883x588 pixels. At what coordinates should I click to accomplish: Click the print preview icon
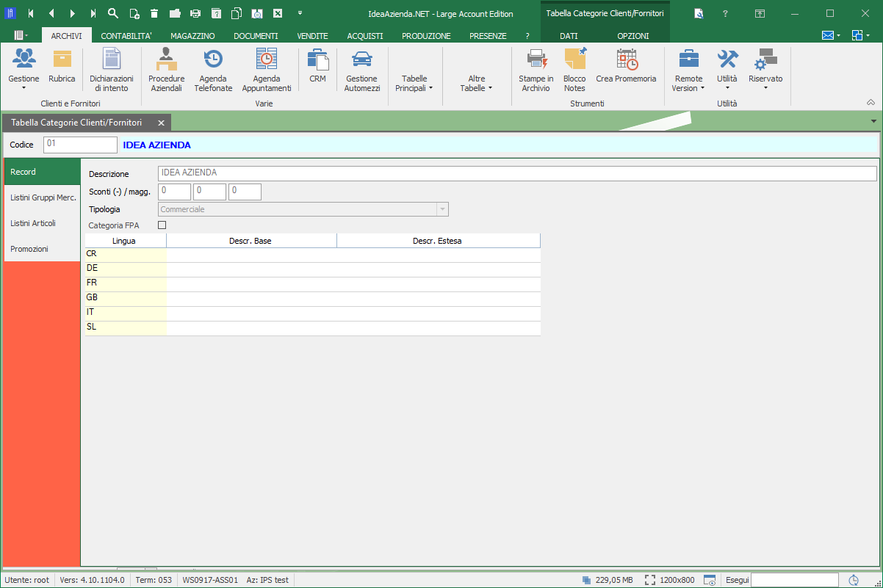(x=257, y=13)
